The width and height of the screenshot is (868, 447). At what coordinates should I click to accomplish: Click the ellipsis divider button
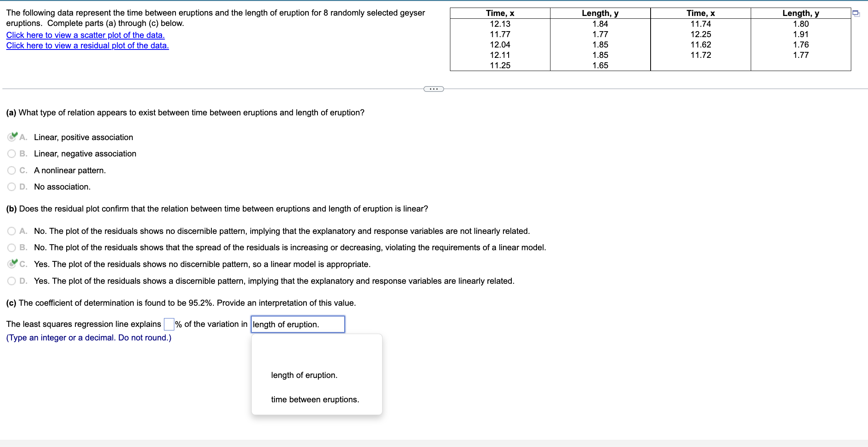pyautogui.click(x=433, y=89)
